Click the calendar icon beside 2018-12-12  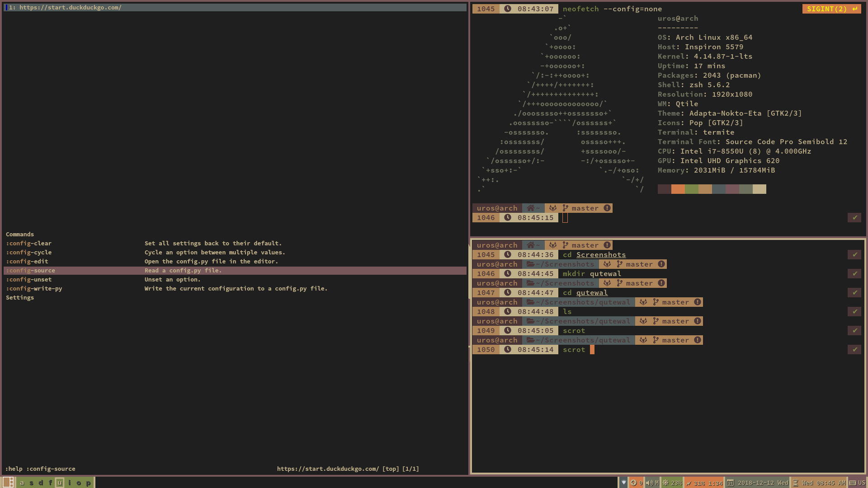[x=730, y=483]
